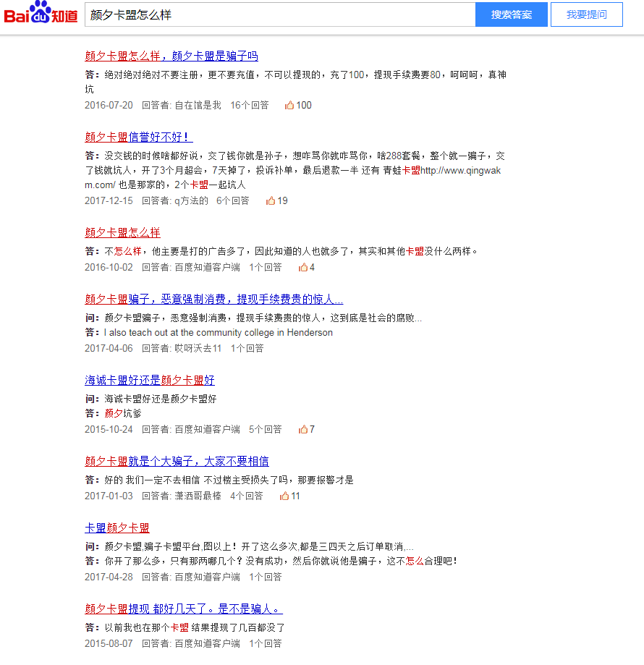The width and height of the screenshot is (644, 665).
Task: Click 6个回答 count
Action: (233, 200)
